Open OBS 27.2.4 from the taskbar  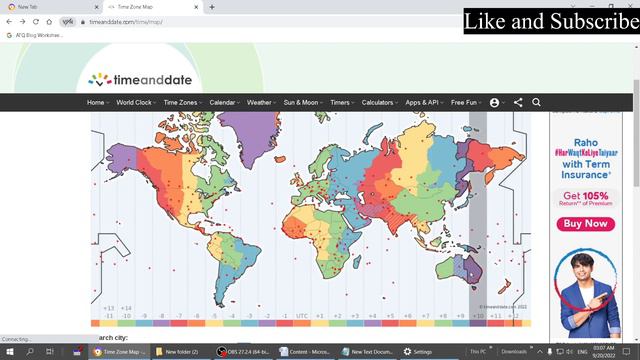pyautogui.click(x=243, y=351)
